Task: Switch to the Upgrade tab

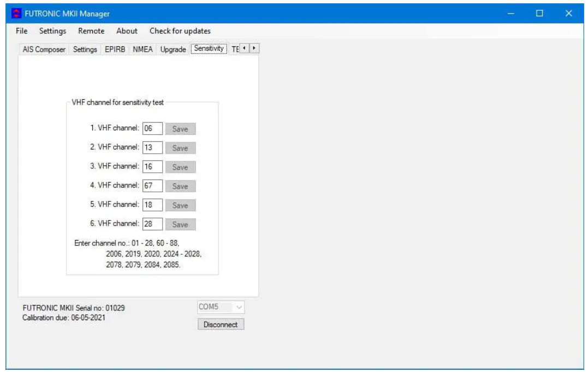Action: point(173,50)
